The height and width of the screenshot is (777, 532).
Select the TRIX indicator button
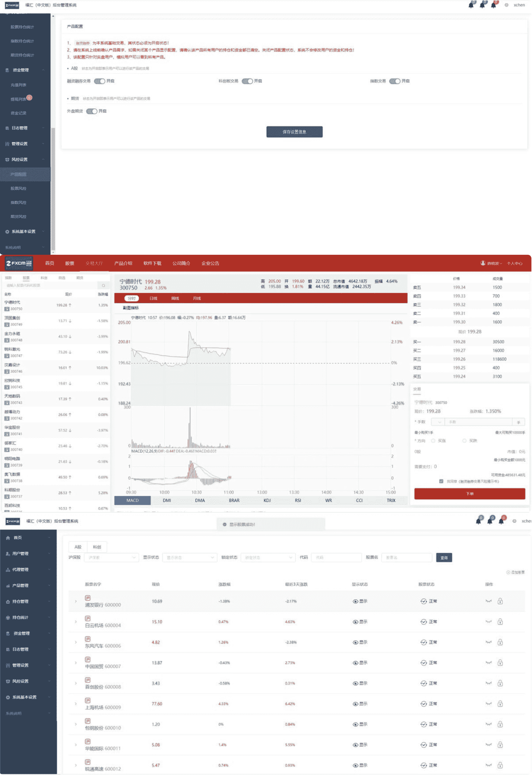(x=391, y=500)
